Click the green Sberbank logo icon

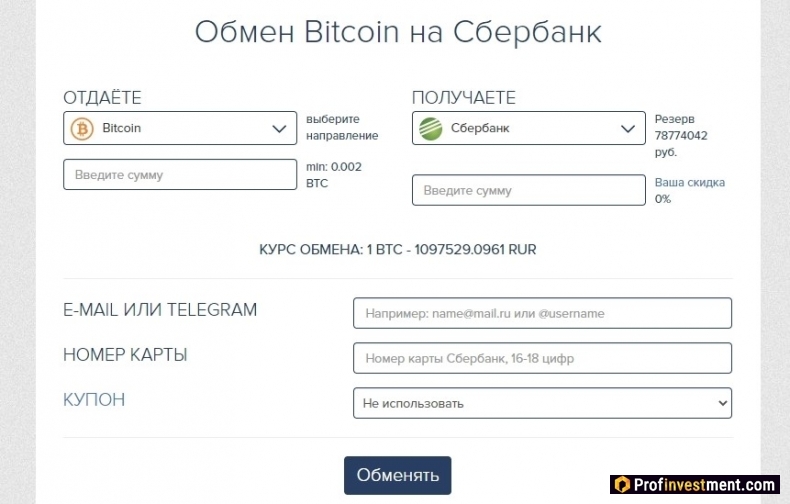pyautogui.click(x=431, y=129)
